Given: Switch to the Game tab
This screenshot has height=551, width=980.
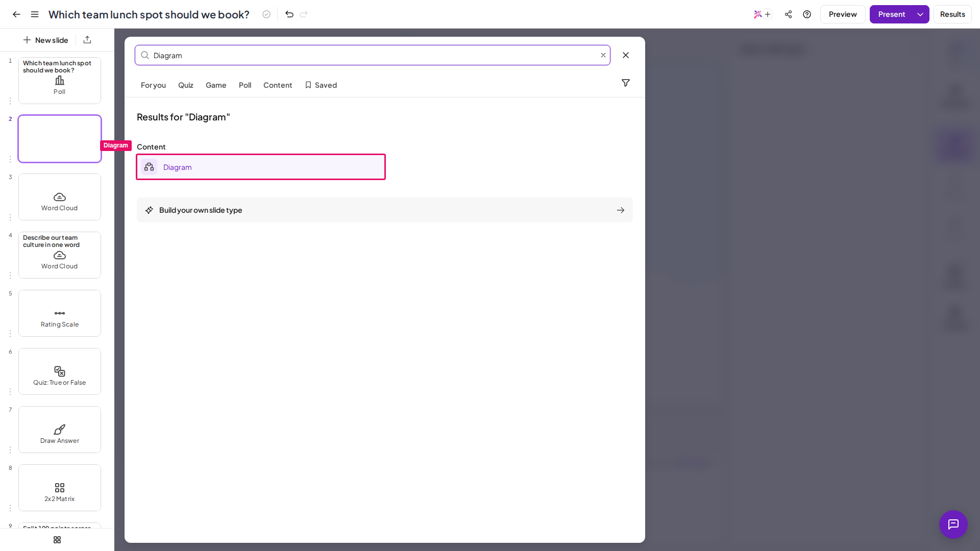Looking at the screenshot, I should tap(216, 85).
